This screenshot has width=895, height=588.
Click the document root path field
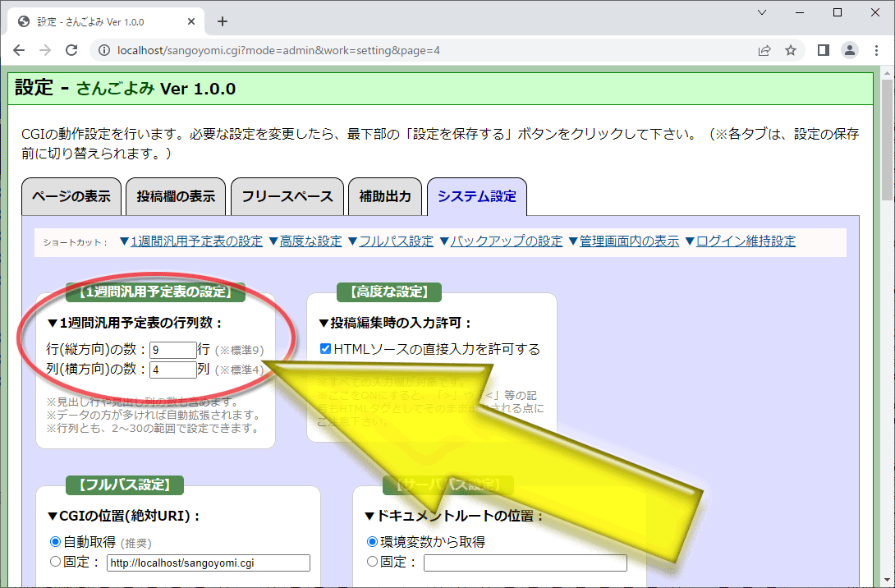[526, 563]
